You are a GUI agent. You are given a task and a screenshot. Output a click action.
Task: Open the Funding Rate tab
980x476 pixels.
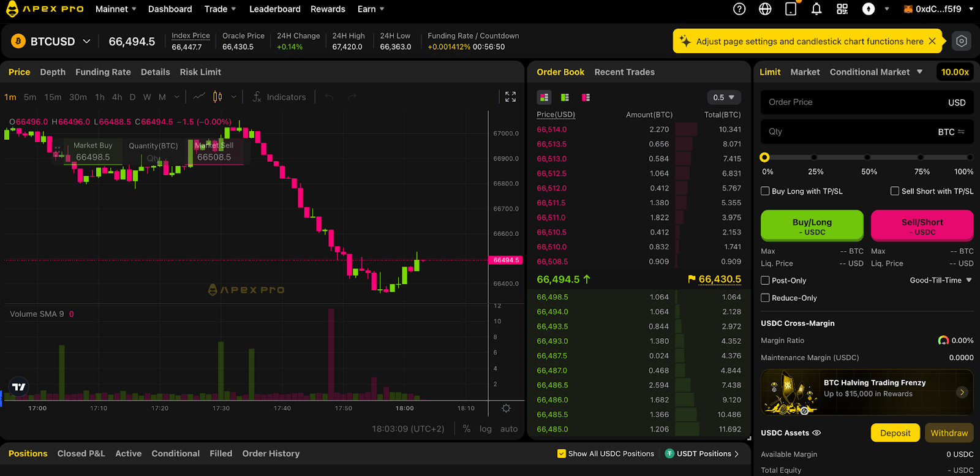click(103, 72)
